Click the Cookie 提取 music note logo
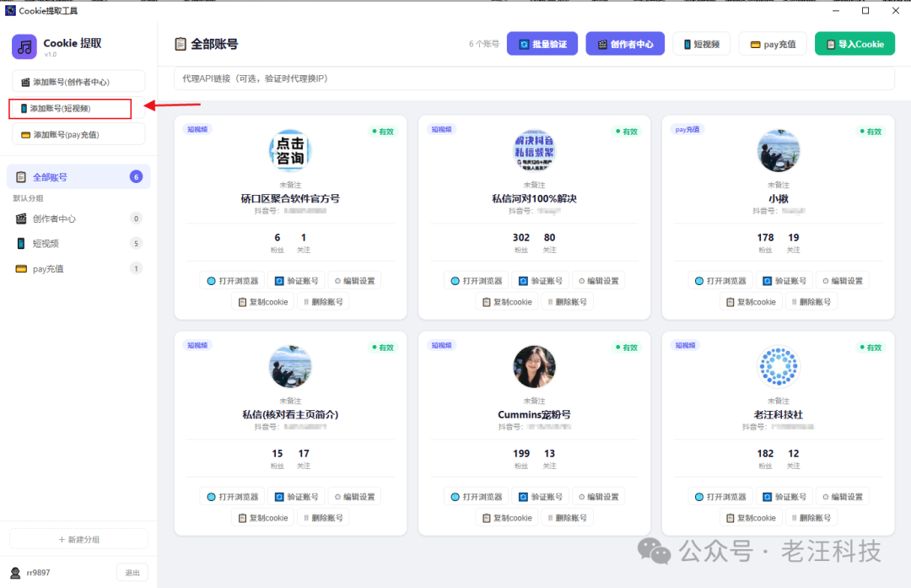911x588 pixels. (24, 46)
